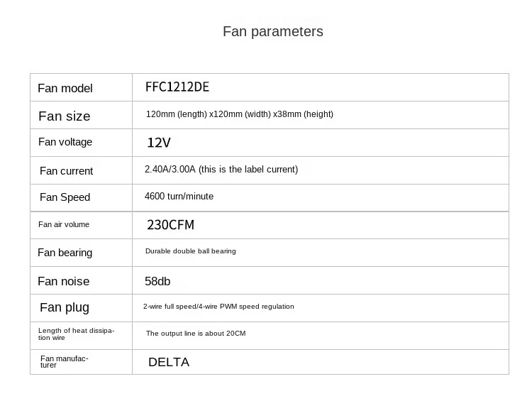Click the 230CFM air volume value
The height and width of the screenshot is (401, 532).
[170, 225]
